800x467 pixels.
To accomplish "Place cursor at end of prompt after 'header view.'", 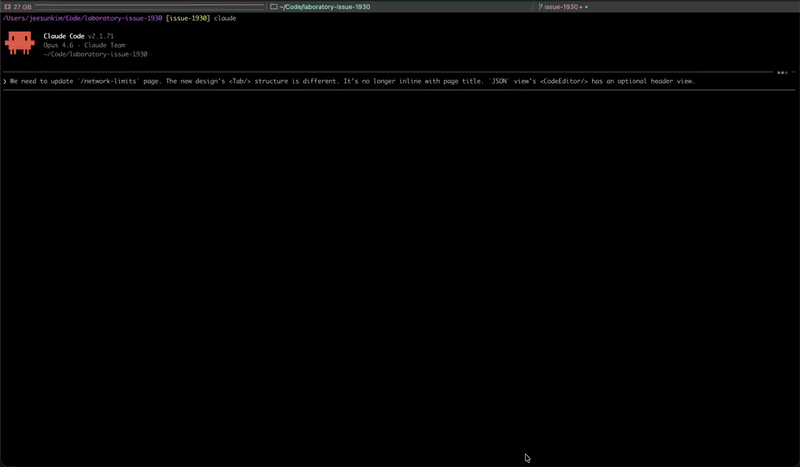I will pyautogui.click(x=696, y=81).
